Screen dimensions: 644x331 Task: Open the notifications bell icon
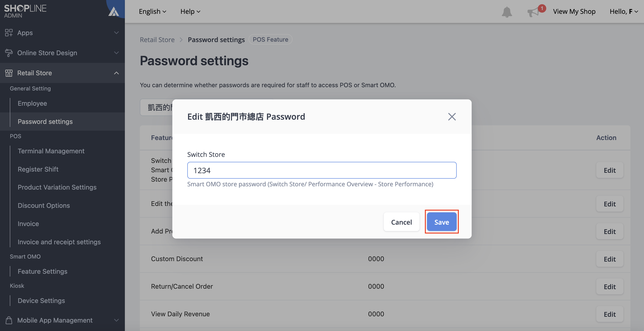pyautogui.click(x=507, y=12)
